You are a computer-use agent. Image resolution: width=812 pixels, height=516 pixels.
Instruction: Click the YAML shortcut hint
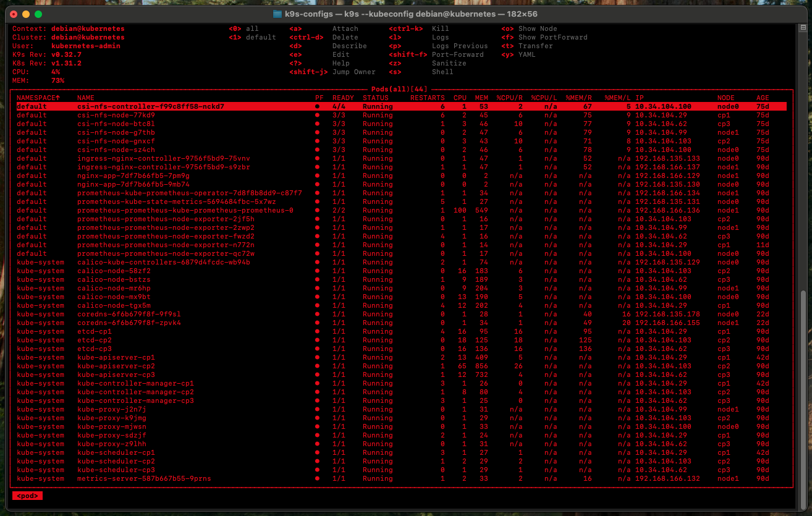click(527, 54)
